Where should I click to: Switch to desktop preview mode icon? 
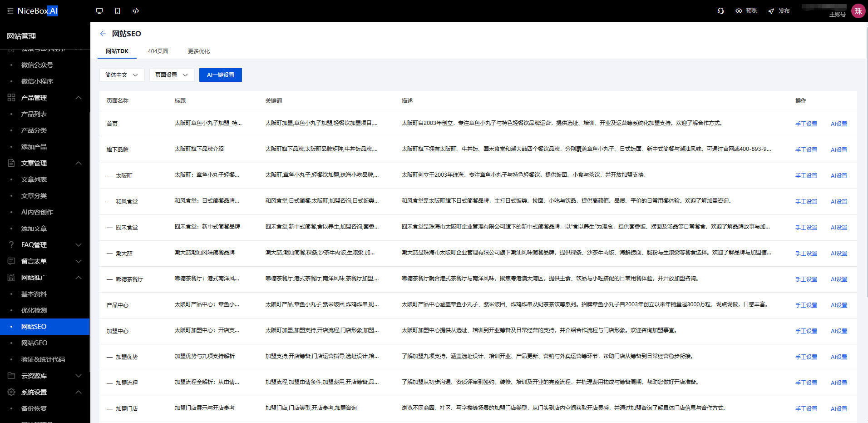tap(99, 11)
